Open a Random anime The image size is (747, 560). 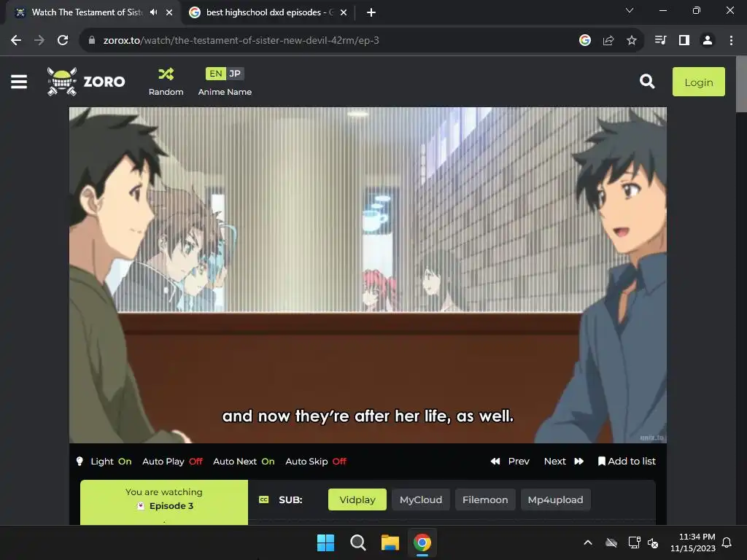(166, 82)
